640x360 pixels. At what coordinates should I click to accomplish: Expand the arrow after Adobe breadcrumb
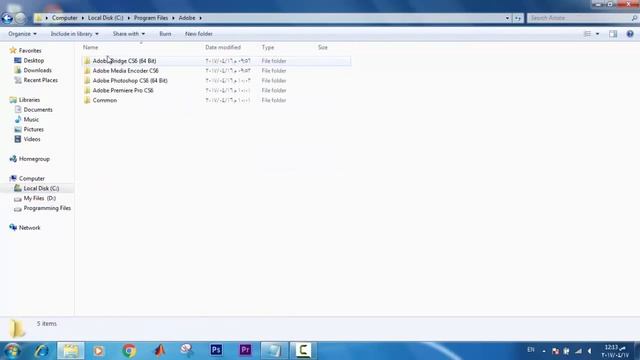[200, 18]
